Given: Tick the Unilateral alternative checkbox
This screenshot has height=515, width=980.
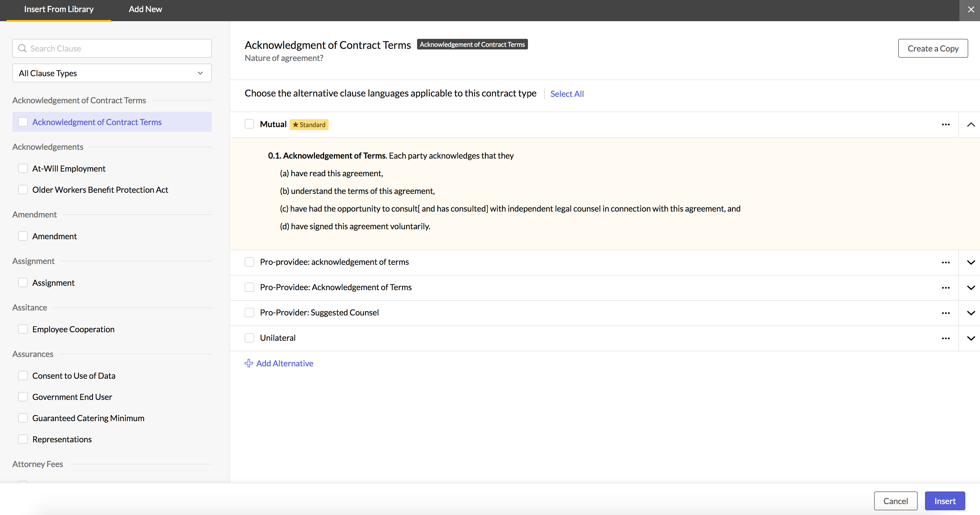Looking at the screenshot, I should click(x=249, y=338).
